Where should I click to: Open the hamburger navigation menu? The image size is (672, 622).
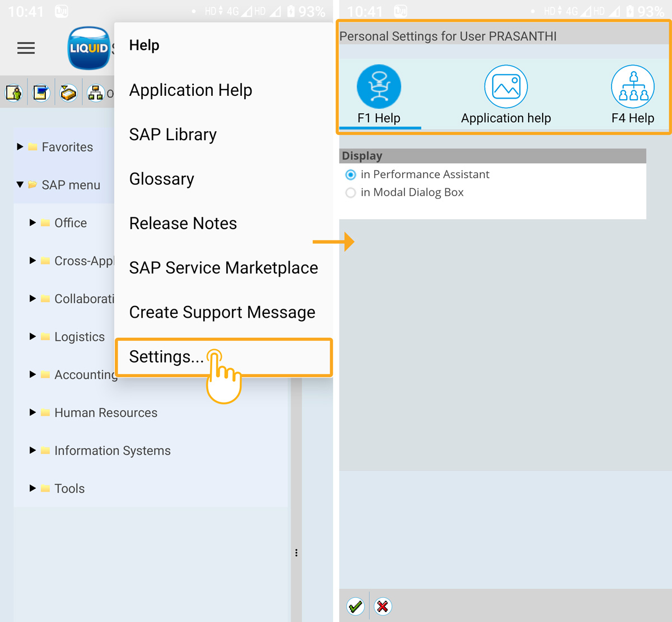coord(26,48)
